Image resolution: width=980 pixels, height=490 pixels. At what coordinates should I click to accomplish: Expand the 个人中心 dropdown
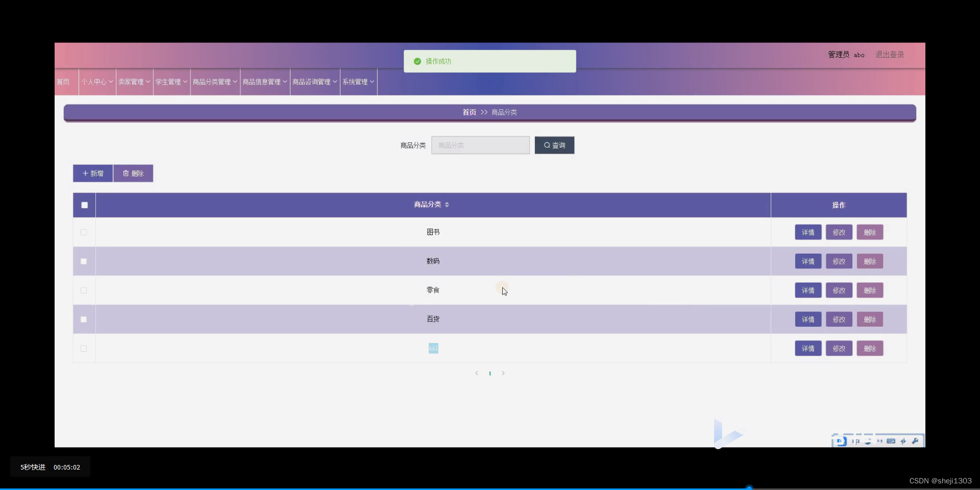tap(96, 82)
